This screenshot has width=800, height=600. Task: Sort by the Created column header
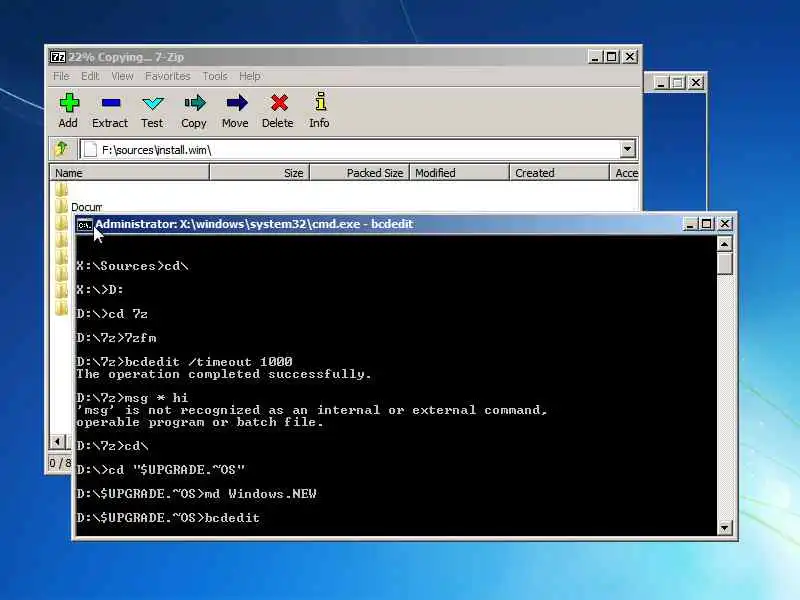(560, 173)
